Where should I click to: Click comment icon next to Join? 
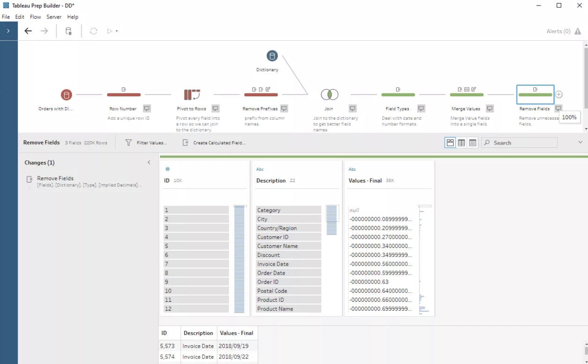click(x=353, y=109)
